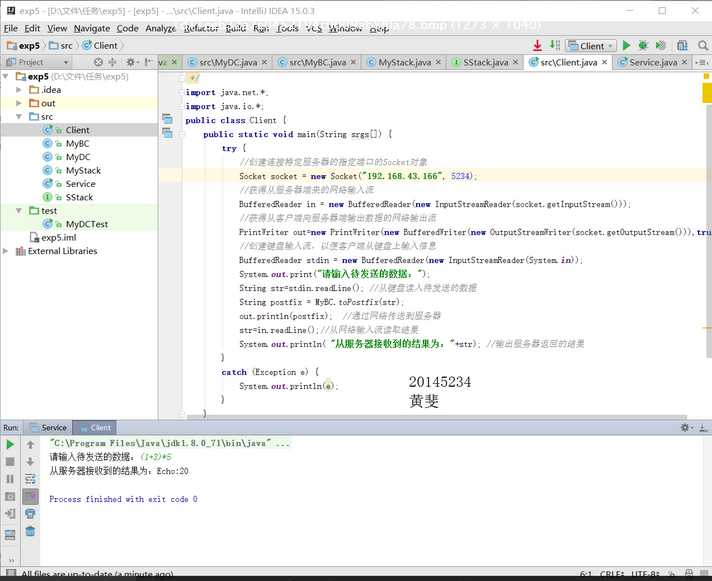Close the src\MyBC.java tab
The height and width of the screenshot is (581, 712).
[353, 62]
